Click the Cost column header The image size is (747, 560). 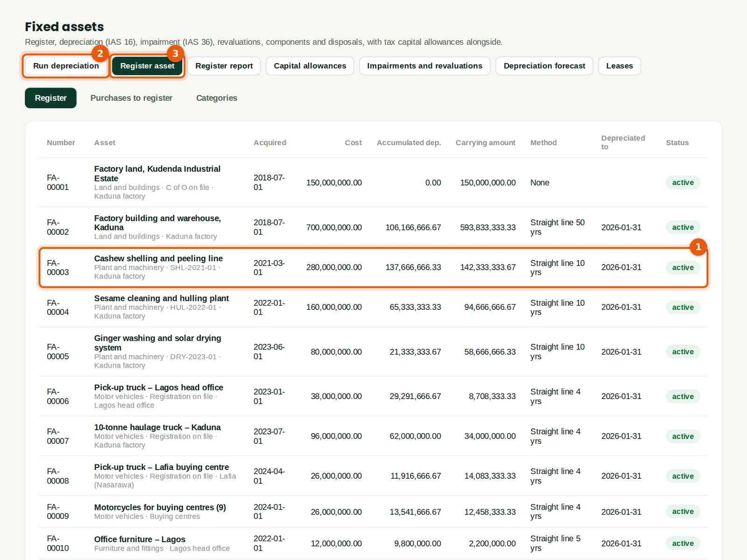pos(353,142)
